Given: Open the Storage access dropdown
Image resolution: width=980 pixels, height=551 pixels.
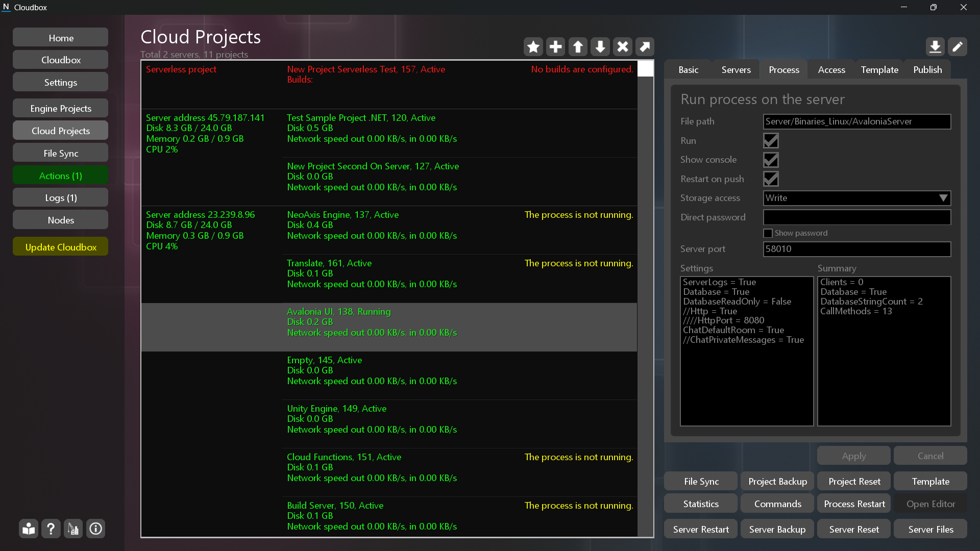Looking at the screenshot, I should point(857,198).
